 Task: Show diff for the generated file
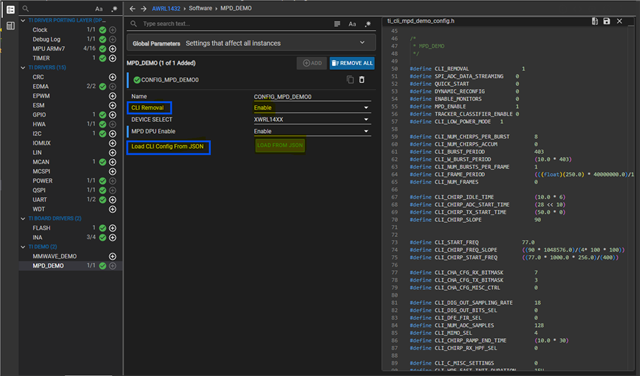pyautogui.click(x=595, y=21)
